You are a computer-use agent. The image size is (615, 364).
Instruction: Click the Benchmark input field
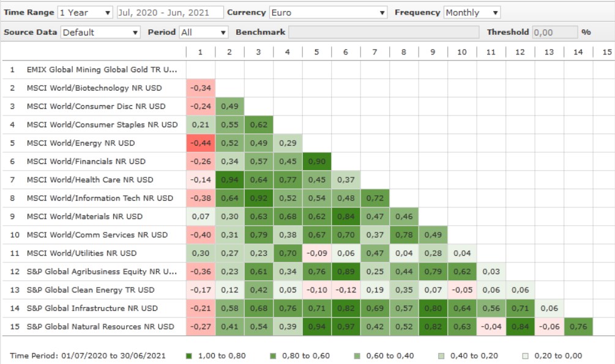click(x=384, y=32)
